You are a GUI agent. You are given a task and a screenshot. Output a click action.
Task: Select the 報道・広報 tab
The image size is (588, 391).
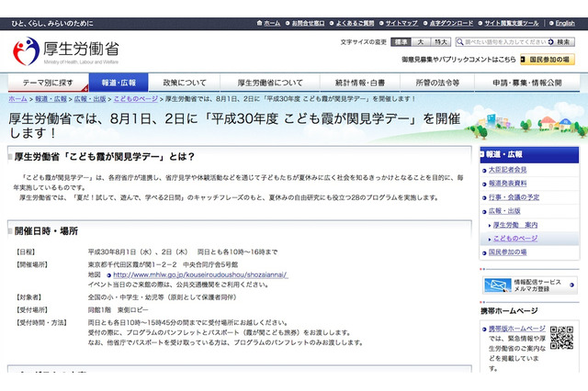[x=119, y=83]
